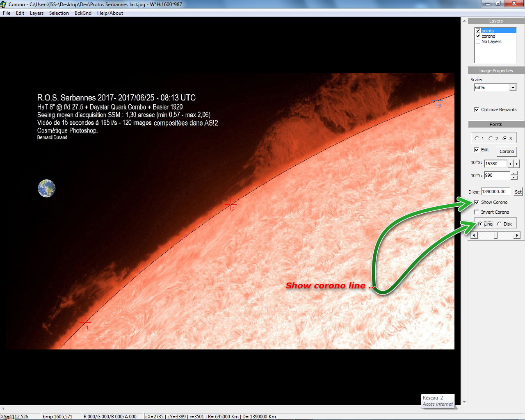This screenshot has width=525, height=420.
Task: Increase 10*X with right arrow
Action: (x=517, y=164)
